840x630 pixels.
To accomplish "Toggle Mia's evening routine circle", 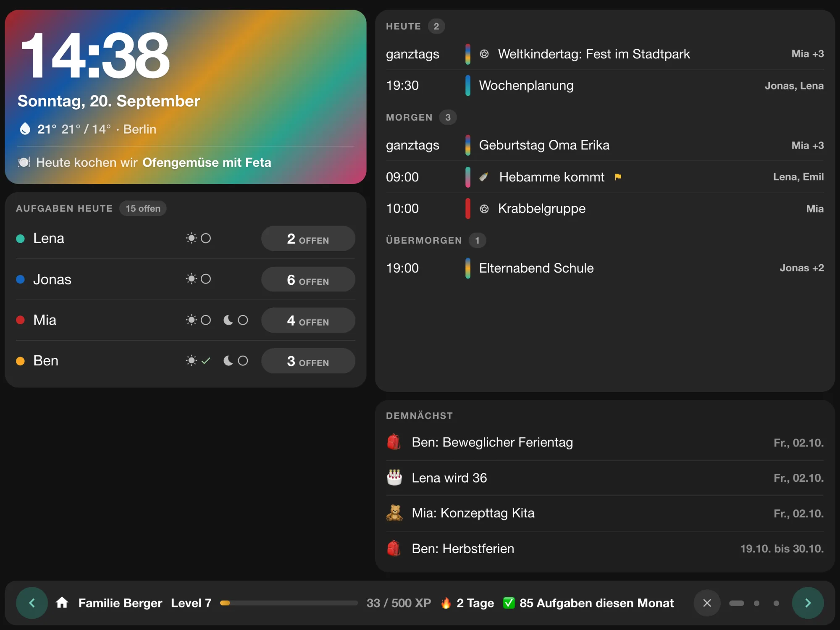I will click(243, 320).
